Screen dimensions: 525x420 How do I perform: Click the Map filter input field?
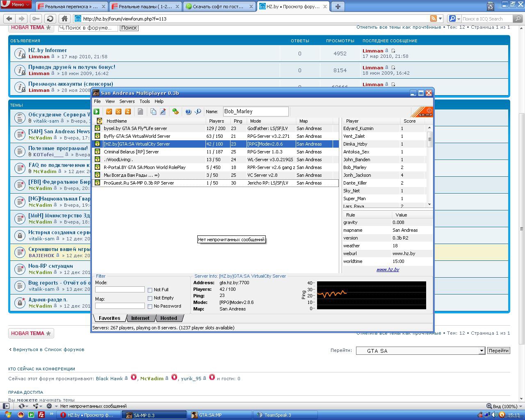pos(120,306)
